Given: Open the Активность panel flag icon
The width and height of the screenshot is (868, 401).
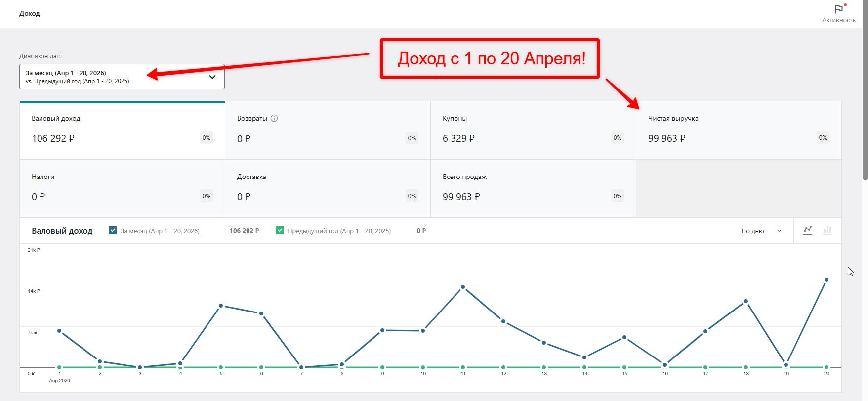Looking at the screenshot, I should coord(838,9).
